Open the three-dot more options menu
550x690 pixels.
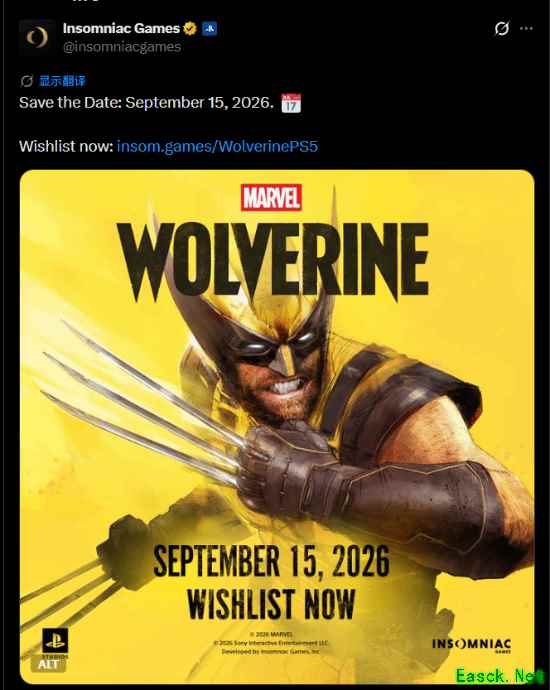526,29
